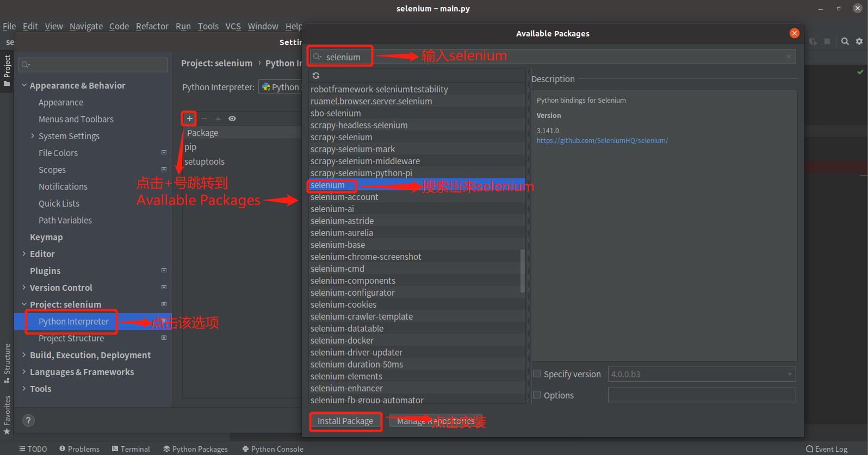Image resolution: width=868 pixels, height=455 pixels.
Task: Click project-level indicator beside File Colors
Action: (164, 153)
